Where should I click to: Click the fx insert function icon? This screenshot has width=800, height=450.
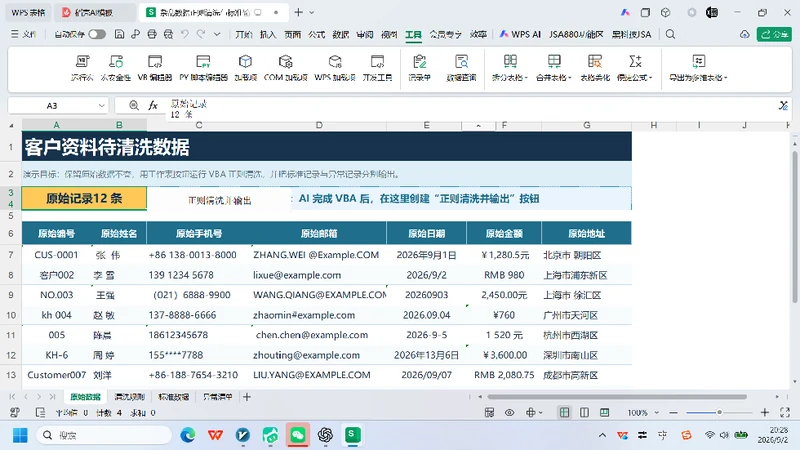[x=153, y=105]
